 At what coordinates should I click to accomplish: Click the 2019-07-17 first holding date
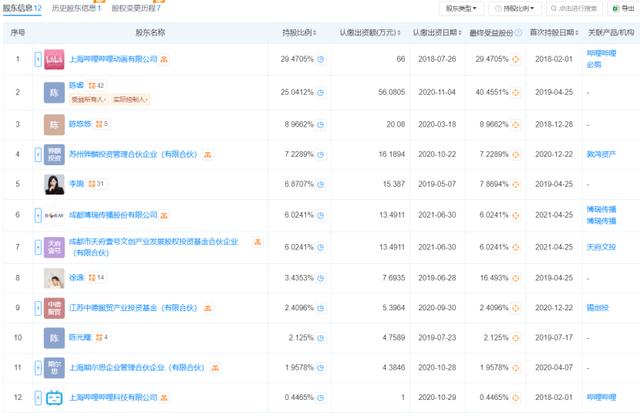point(554,338)
